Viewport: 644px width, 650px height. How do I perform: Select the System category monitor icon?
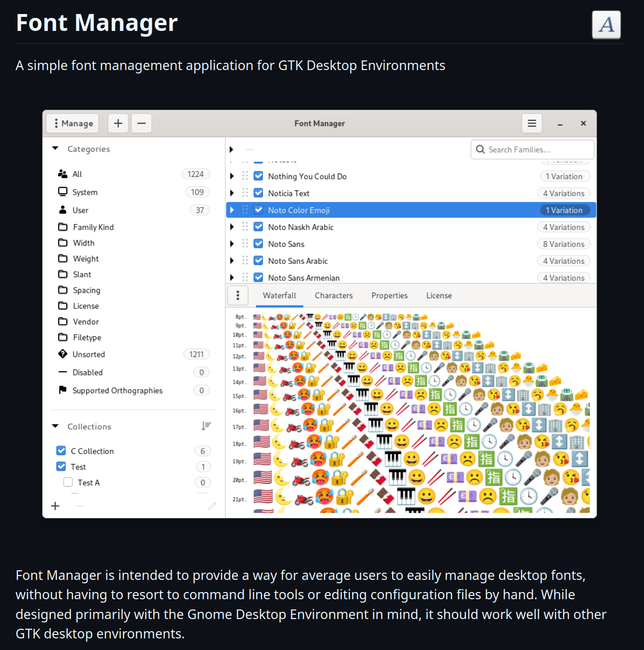point(62,192)
